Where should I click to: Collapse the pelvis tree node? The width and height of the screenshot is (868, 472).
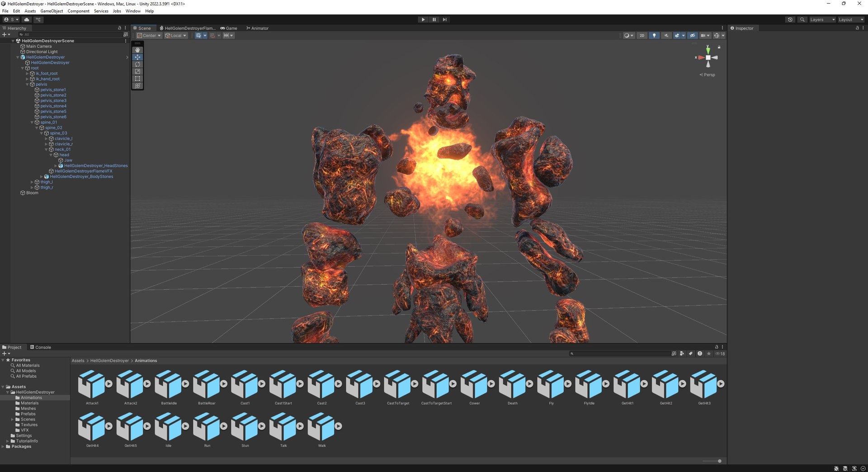[27, 84]
